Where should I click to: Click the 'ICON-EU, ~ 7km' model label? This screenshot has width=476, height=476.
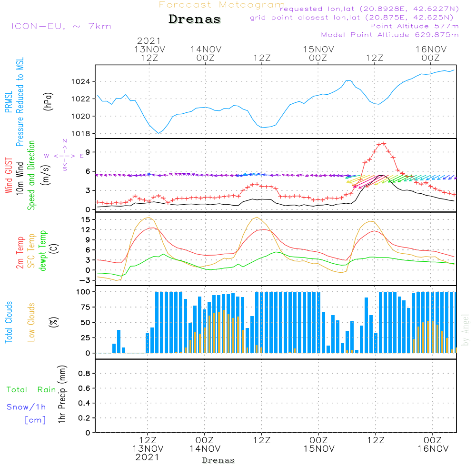pos(61,26)
